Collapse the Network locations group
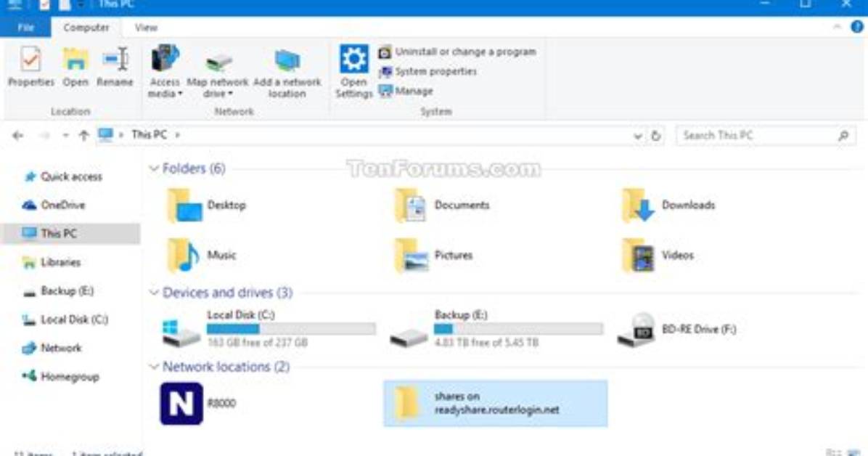The width and height of the screenshot is (868, 456). coord(154,367)
